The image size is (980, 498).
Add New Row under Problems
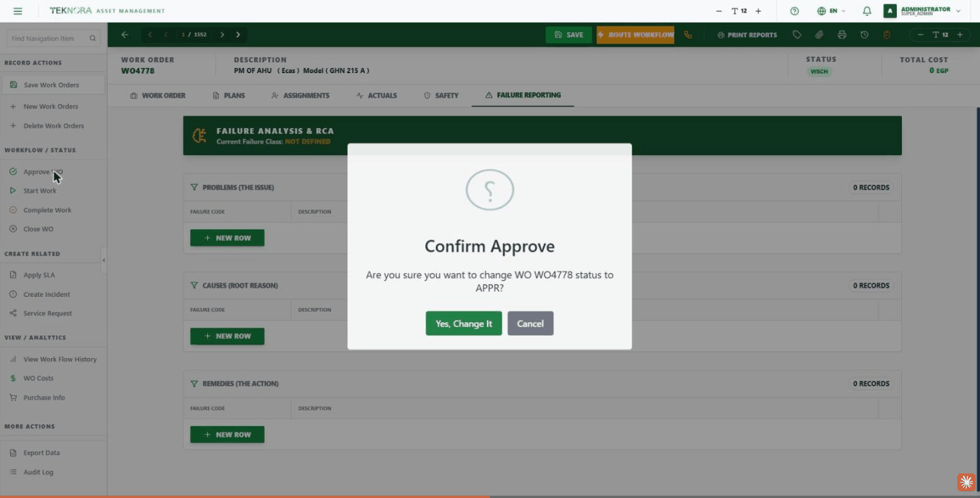[x=227, y=238]
